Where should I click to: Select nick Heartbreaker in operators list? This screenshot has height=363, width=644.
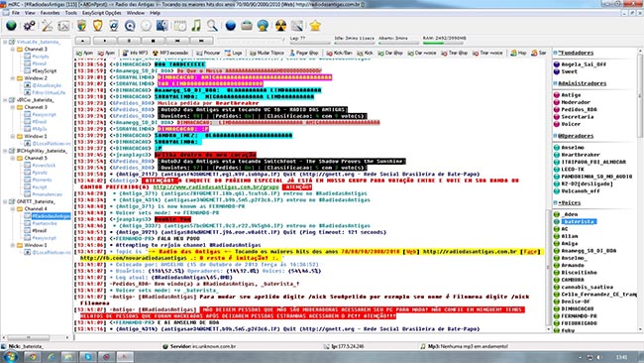pyautogui.click(x=581, y=155)
